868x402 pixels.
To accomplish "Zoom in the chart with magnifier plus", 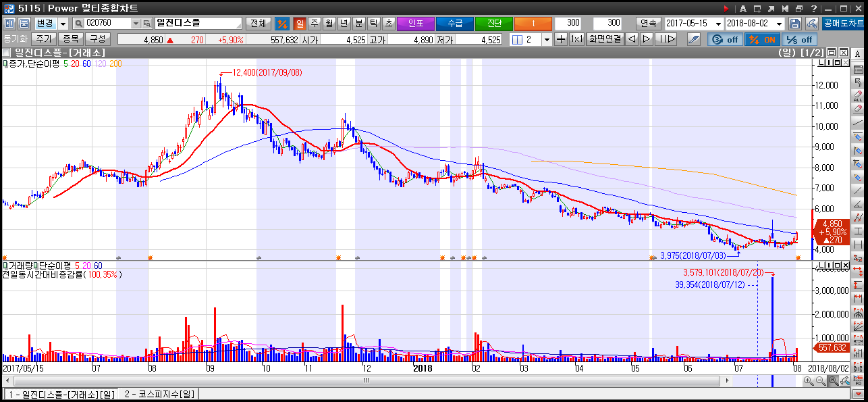I will 809,382.
